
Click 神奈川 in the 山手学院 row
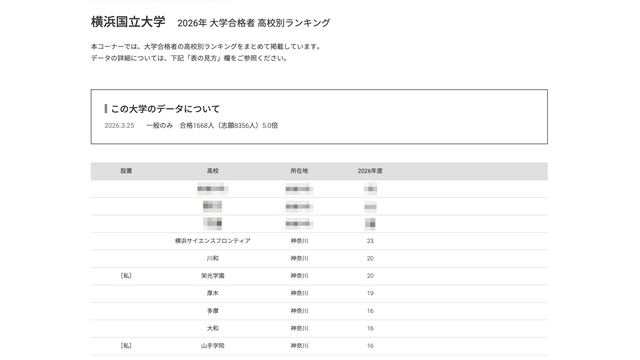coord(299,346)
